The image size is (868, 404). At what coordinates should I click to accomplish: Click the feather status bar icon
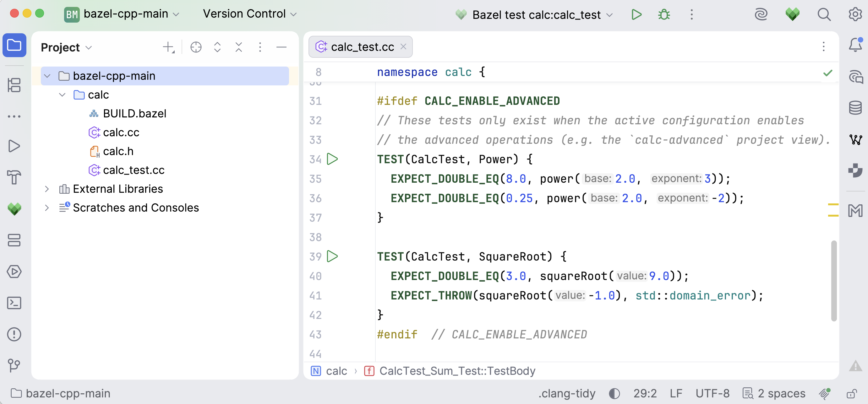[825, 393]
